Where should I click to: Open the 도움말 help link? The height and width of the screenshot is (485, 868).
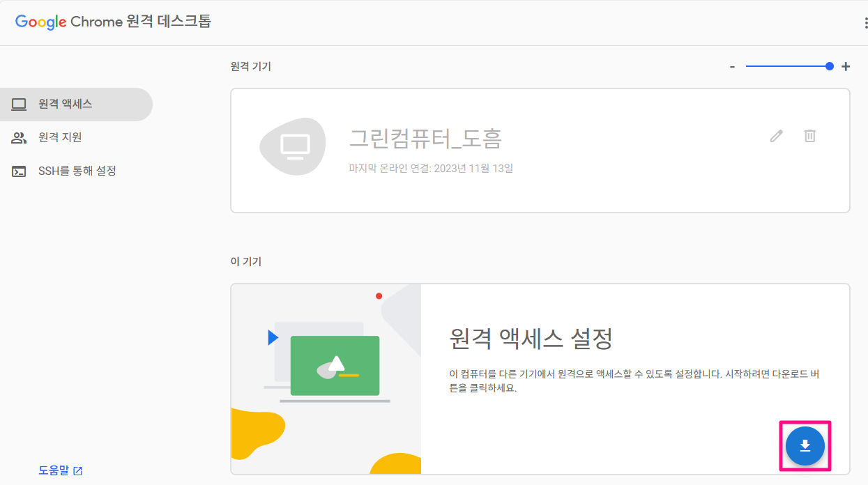point(60,470)
